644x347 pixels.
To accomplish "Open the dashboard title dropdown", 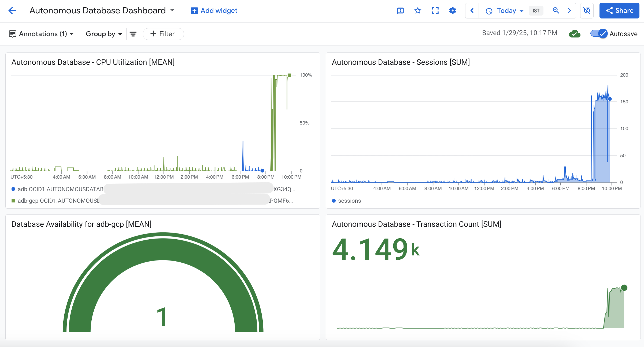I will (172, 10).
